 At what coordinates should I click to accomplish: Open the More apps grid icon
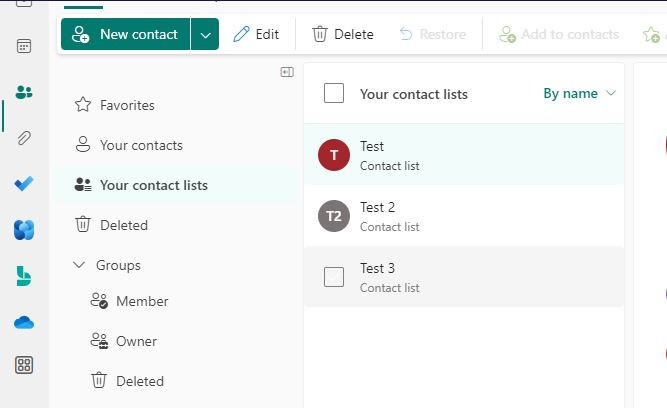coord(24,365)
